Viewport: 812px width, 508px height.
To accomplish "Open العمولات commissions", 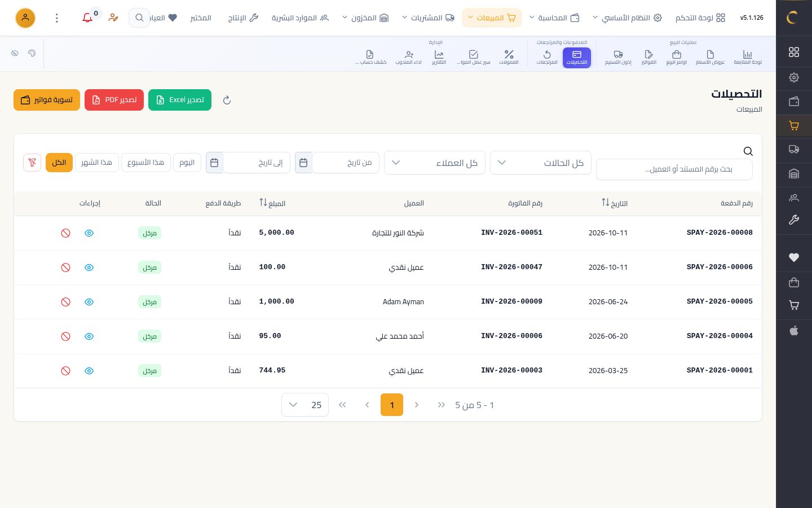I will coord(509,58).
